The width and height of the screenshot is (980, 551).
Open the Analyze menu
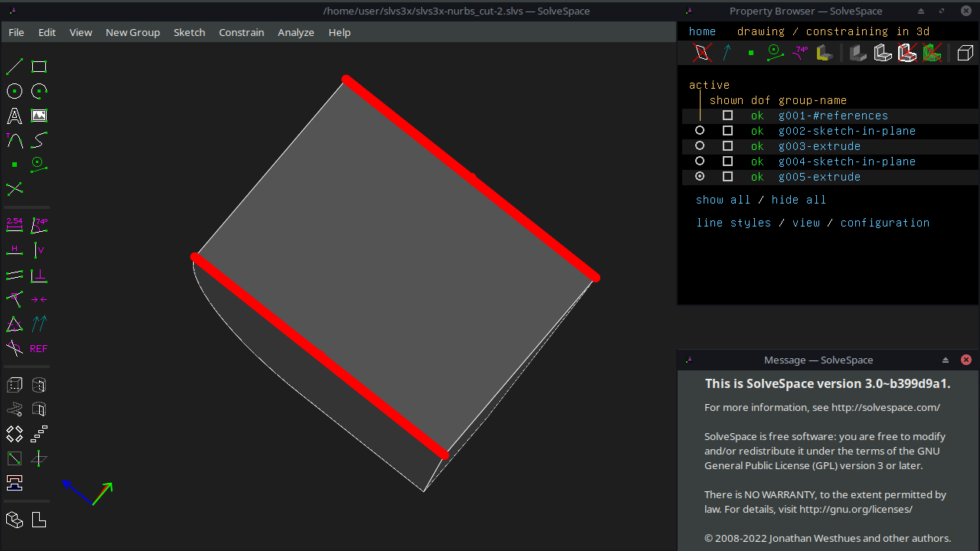pyautogui.click(x=296, y=32)
